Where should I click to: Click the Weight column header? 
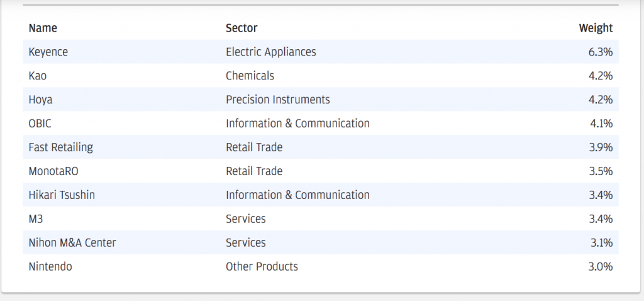[596, 28]
